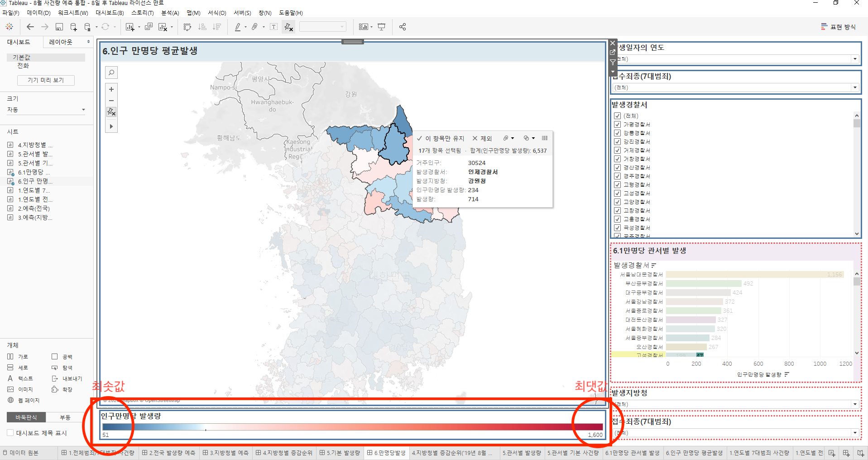
Task: Click the view data table icon in the tooltip
Action: (x=545, y=138)
